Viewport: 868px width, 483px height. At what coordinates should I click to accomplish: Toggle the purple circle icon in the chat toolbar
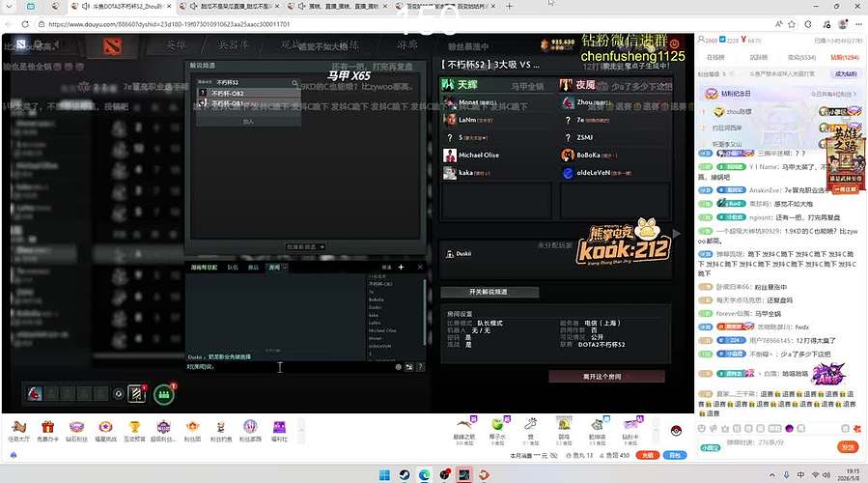click(x=790, y=428)
